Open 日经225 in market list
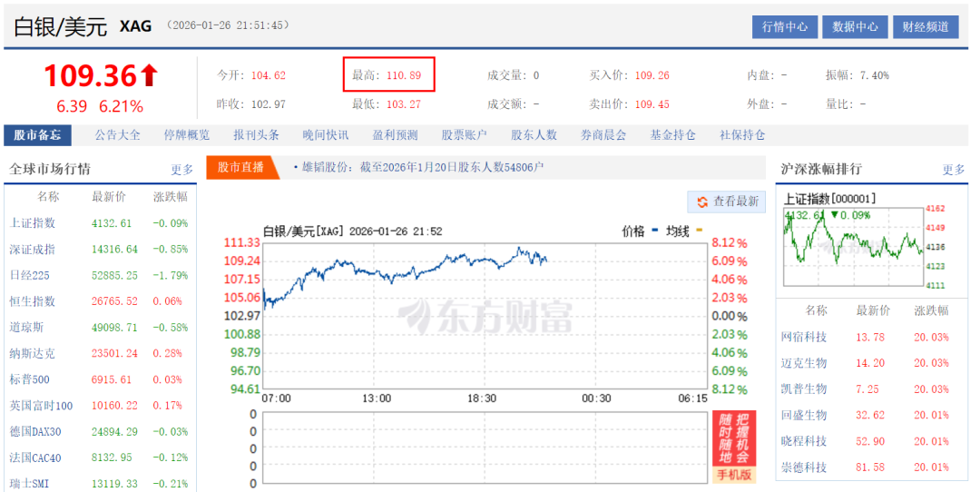 [29, 276]
